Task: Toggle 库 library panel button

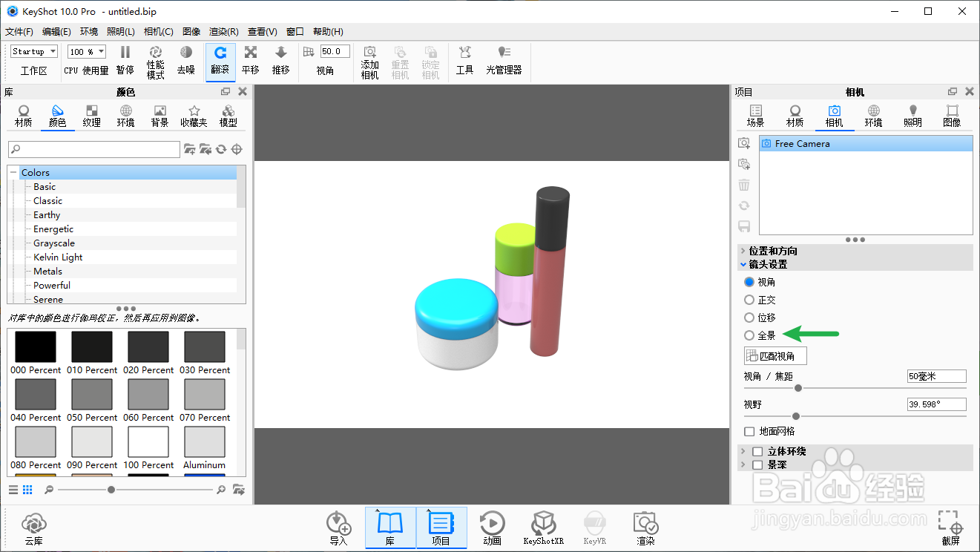Action: [389, 528]
